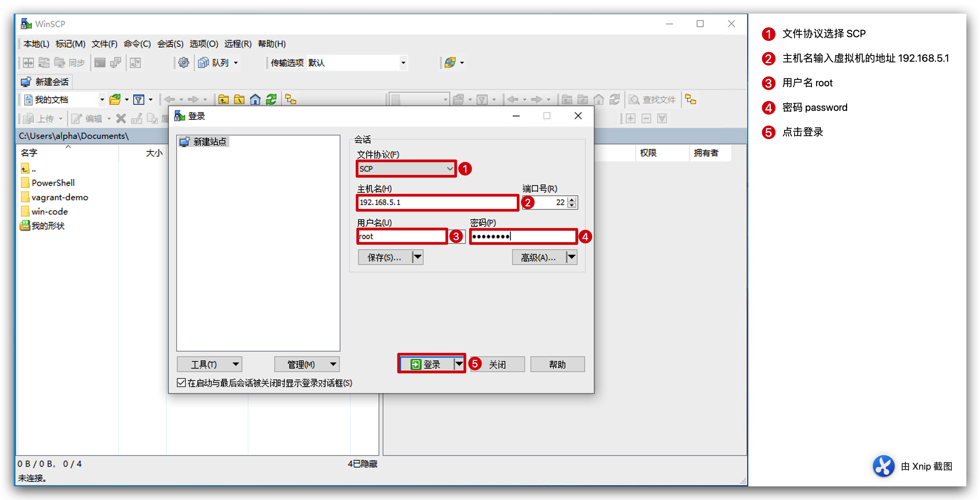
Task: Click the rename icon in local toolbar
Action: point(137,119)
